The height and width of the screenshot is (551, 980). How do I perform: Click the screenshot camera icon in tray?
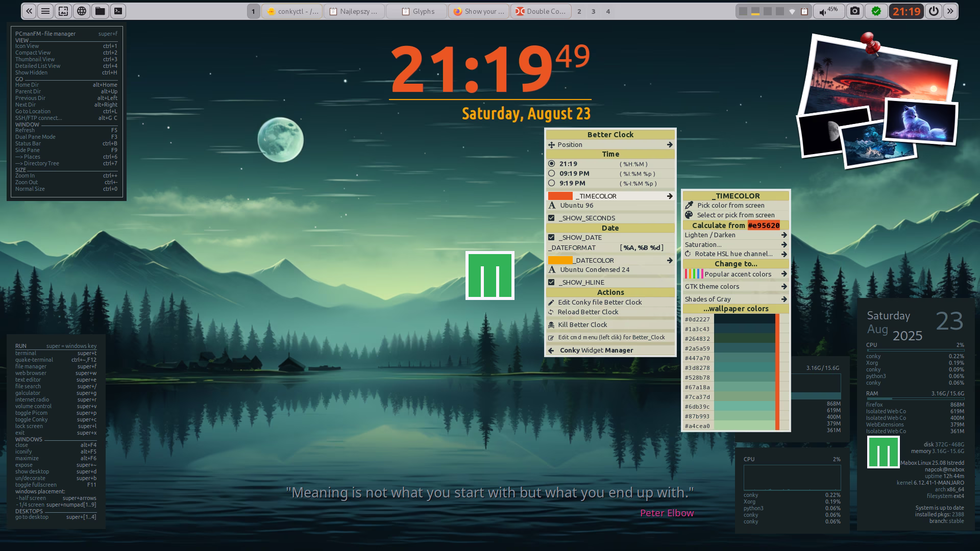pyautogui.click(x=855, y=11)
